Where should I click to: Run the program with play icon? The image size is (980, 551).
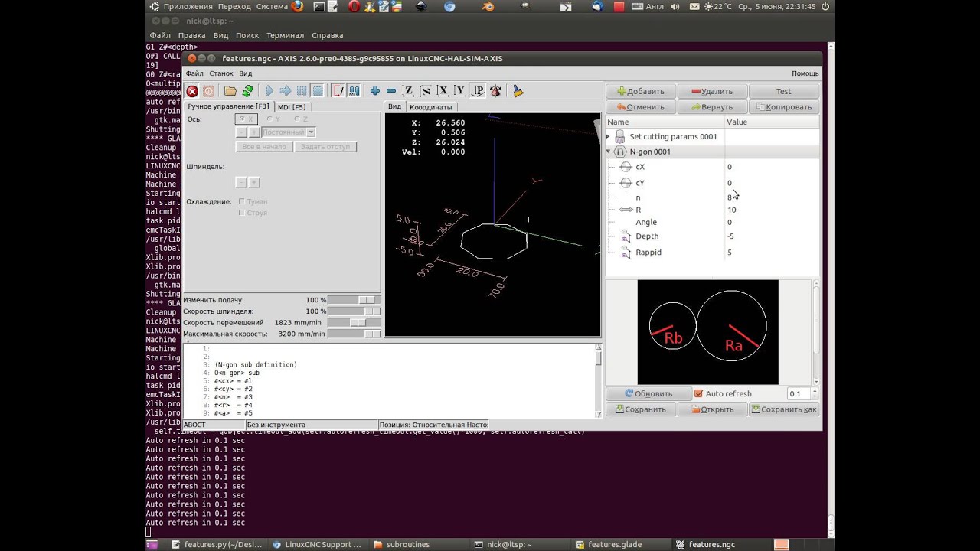[x=269, y=91]
